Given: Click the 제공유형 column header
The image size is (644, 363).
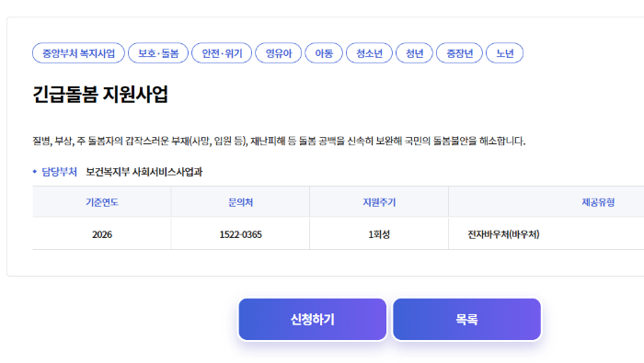Looking at the screenshot, I should coord(598,202).
